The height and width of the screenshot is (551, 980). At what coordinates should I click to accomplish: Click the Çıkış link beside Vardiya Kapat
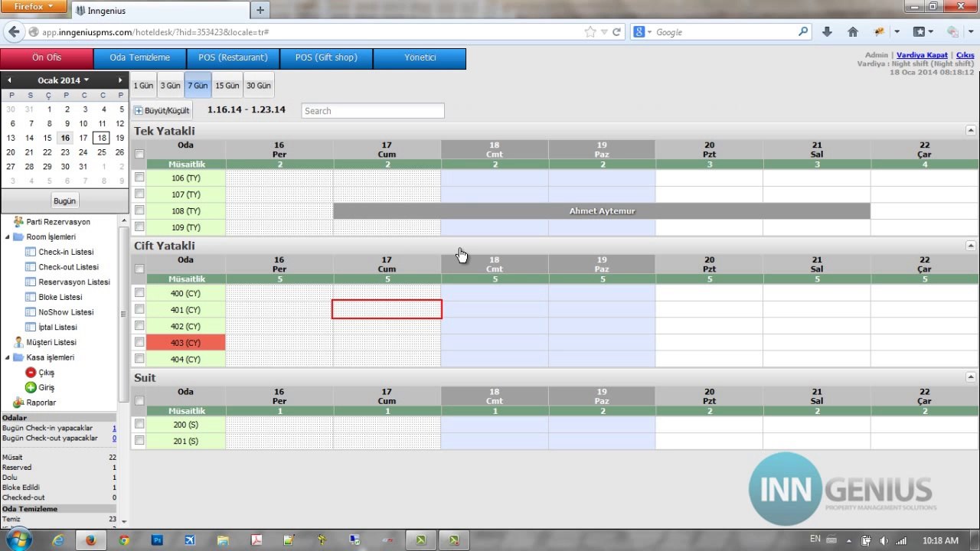pyautogui.click(x=965, y=55)
